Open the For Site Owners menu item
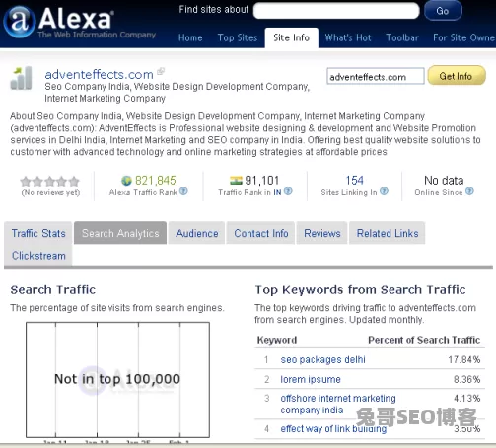Image resolution: width=496 pixels, height=448 pixels. [463, 37]
